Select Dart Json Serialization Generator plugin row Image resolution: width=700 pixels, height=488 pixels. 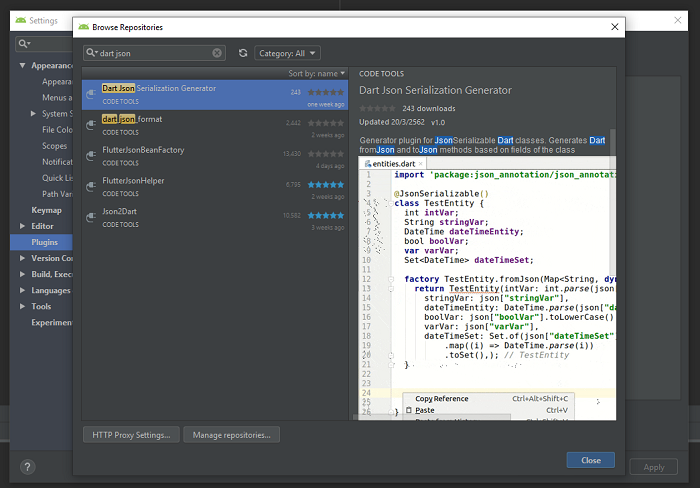click(x=215, y=95)
